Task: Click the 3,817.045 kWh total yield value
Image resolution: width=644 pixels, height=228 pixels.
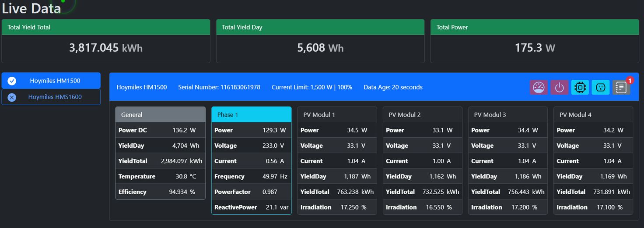Action: pyautogui.click(x=106, y=48)
